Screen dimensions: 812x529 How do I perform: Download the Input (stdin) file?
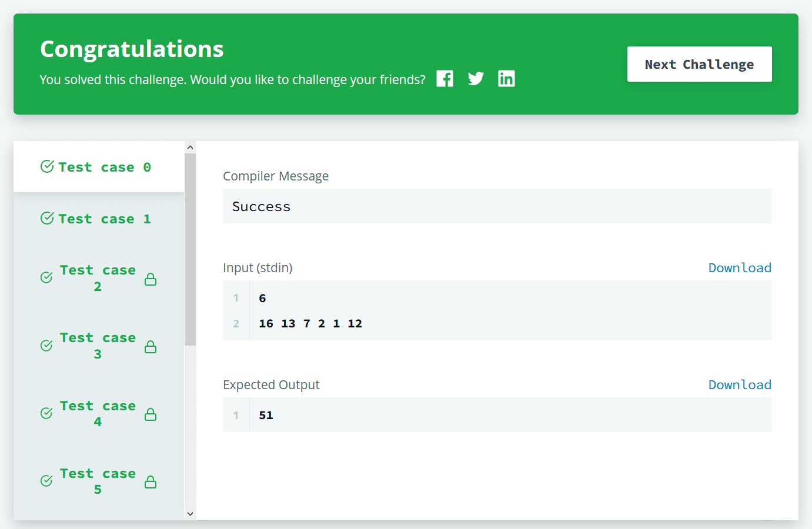coord(740,268)
